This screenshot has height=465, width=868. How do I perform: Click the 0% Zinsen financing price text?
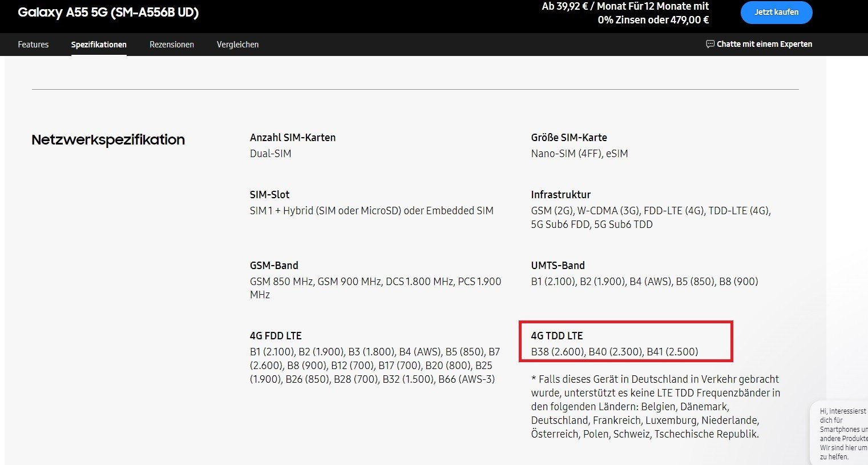pos(653,20)
